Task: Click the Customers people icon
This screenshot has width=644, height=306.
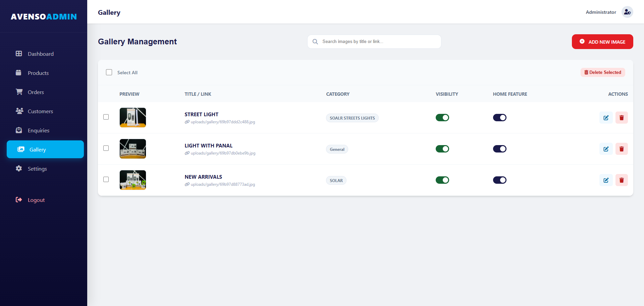Action: pos(19,111)
